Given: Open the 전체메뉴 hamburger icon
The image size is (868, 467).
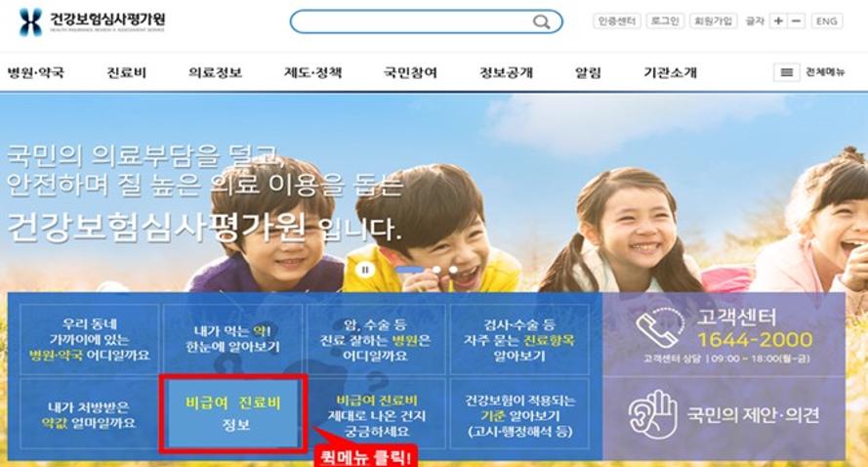Looking at the screenshot, I should pyautogui.click(x=787, y=72).
